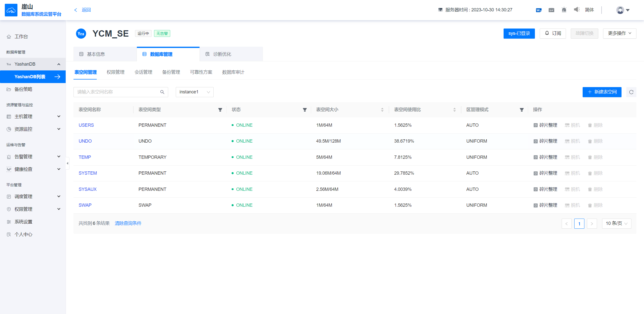Open the SYSTEM tablespace link
644x314 pixels.
point(88,173)
